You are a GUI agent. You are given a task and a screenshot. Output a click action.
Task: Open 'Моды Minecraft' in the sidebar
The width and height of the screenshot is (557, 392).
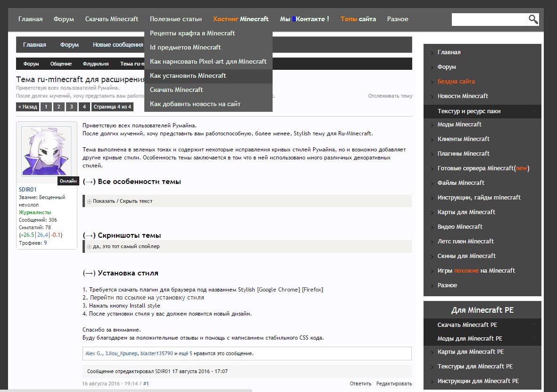pyautogui.click(x=459, y=125)
